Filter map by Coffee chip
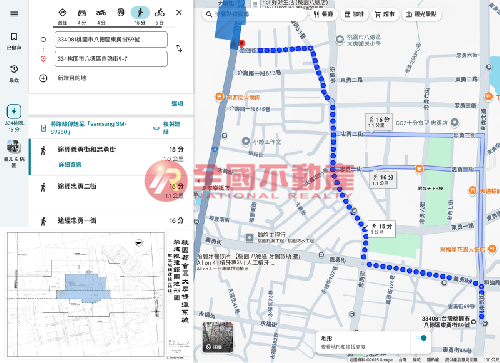This screenshot has width=500, height=363. pos(354,14)
